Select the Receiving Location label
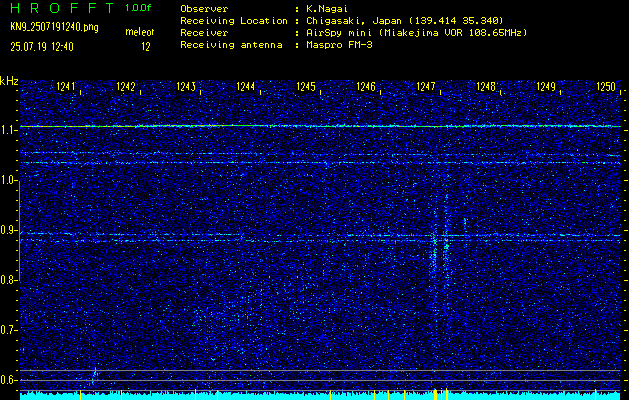 pyautogui.click(x=234, y=20)
